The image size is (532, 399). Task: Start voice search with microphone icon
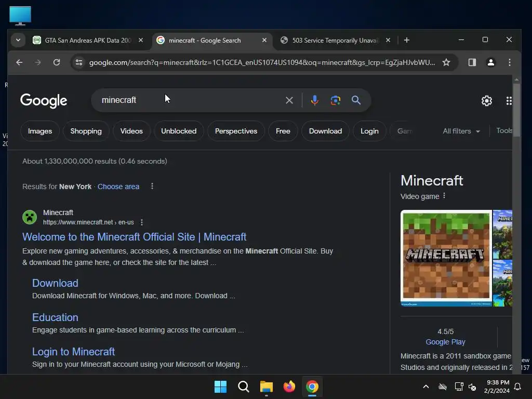(x=314, y=100)
